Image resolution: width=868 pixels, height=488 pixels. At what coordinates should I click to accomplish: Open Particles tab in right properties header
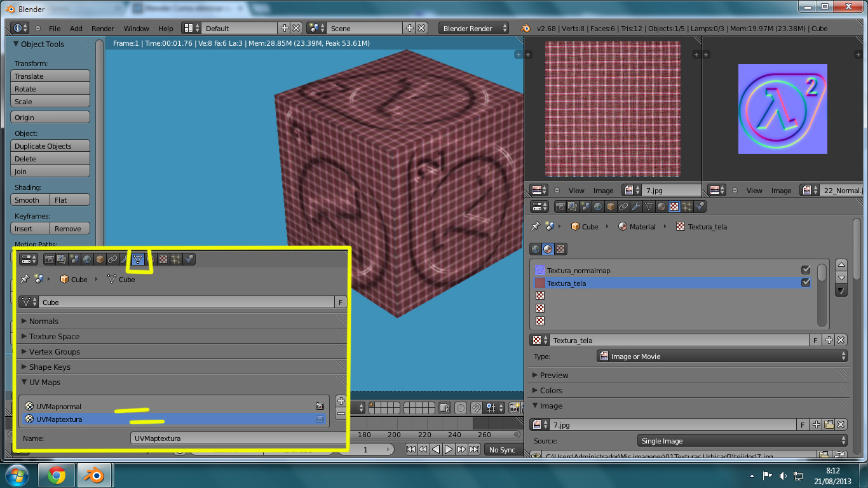[x=687, y=207]
